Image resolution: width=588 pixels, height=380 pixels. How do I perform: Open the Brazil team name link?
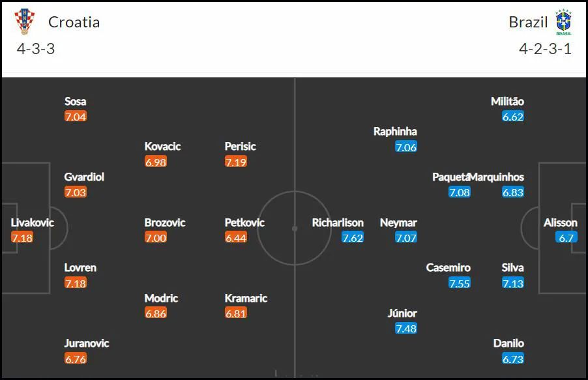tap(528, 22)
